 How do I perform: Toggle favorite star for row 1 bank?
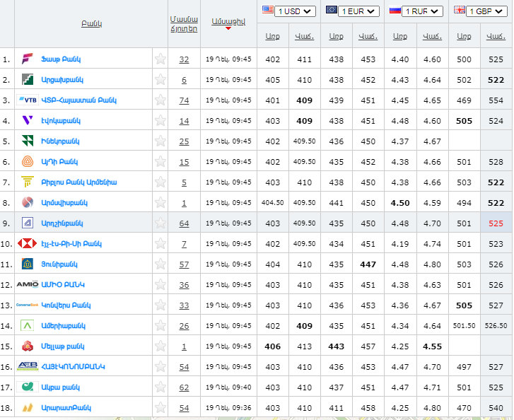160,59
